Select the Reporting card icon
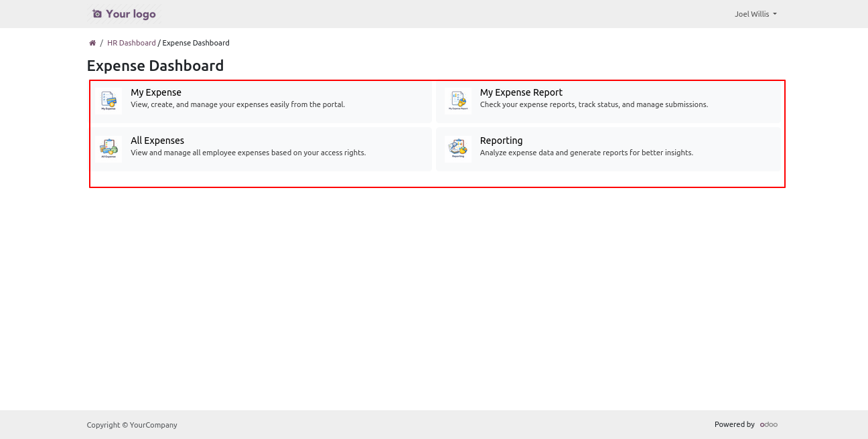Screen dimensions: 868x439 (458, 149)
